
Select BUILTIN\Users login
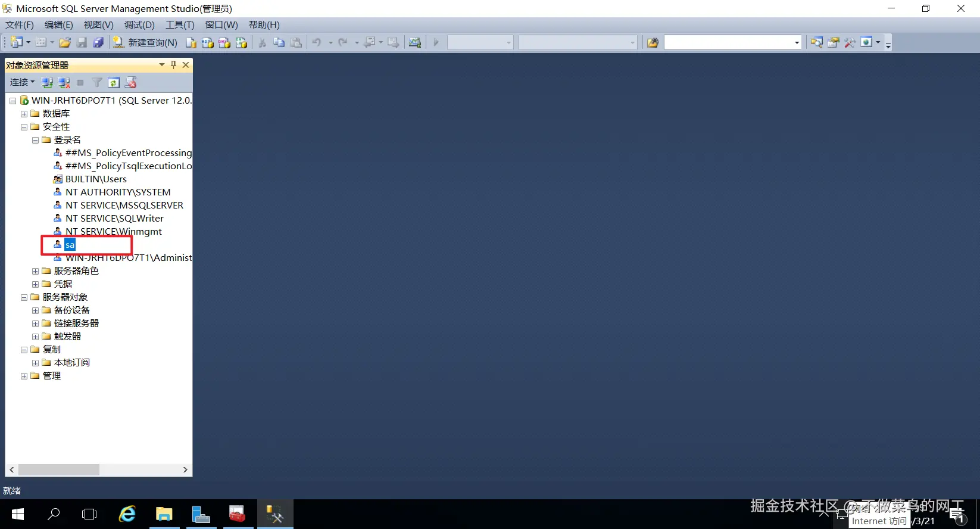pyautogui.click(x=96, y=179)
